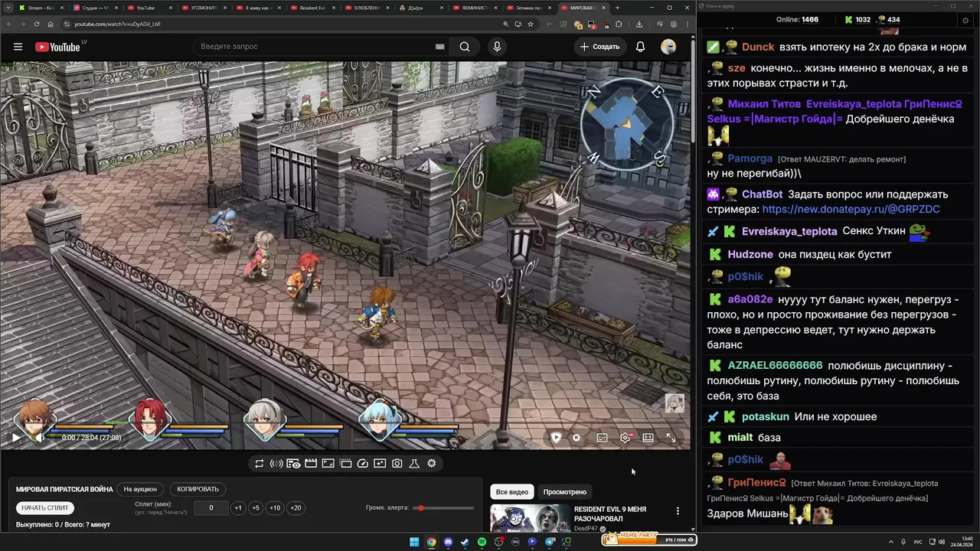Take a screenshot with the camera icon
The width and height of the screenshot is (980, 551).
click(x=397, y=464)
